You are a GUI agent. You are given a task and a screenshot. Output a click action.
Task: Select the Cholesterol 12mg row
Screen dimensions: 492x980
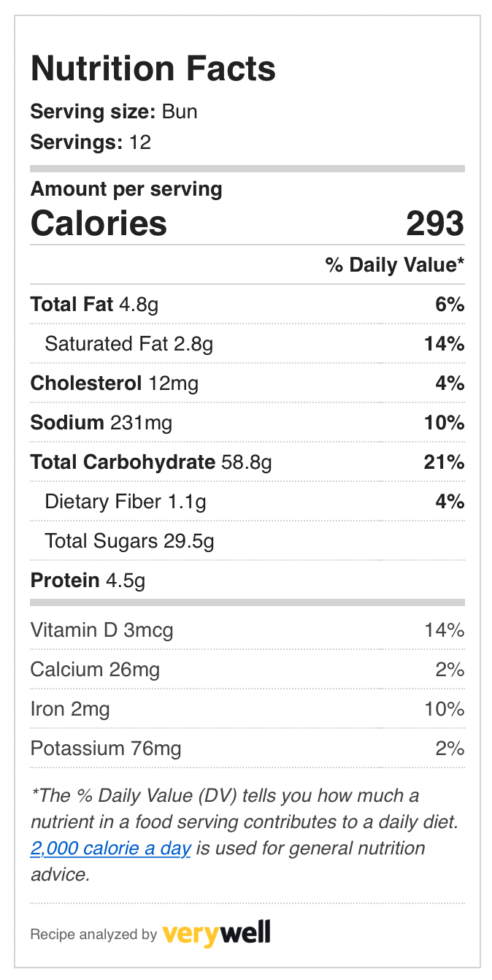[x=247, y=383]
